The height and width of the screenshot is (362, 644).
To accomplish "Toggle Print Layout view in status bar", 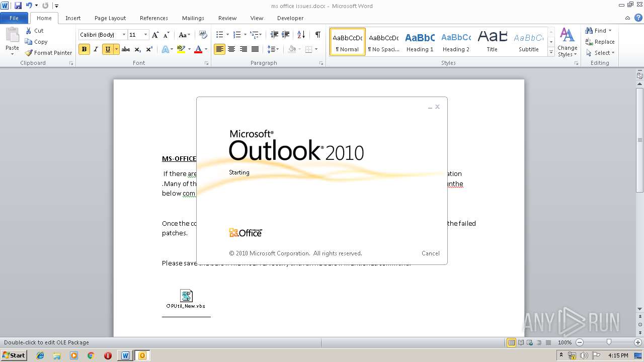I will point(512,342).
